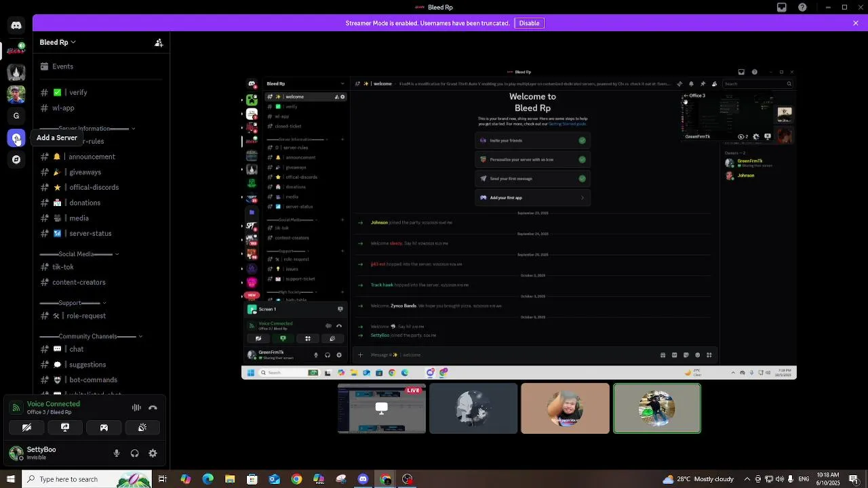868x488 pixels.
Task: Open user settings gear icon
Action: click(153, 453)
